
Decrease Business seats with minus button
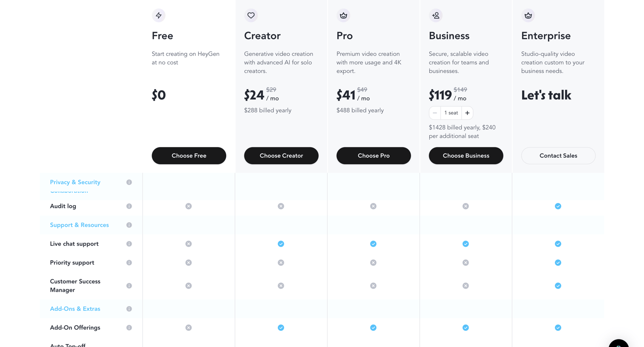[x=435, y=113]
